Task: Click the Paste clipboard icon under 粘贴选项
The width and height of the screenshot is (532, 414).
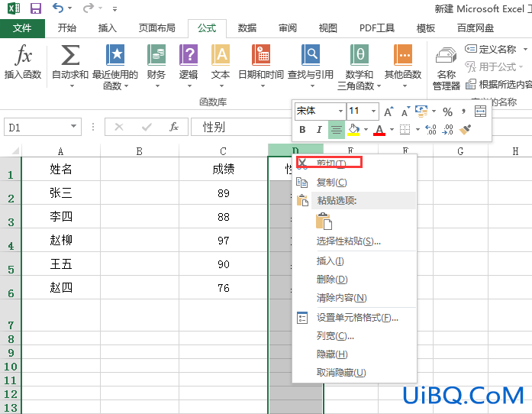Action: [x=324, y=221]
